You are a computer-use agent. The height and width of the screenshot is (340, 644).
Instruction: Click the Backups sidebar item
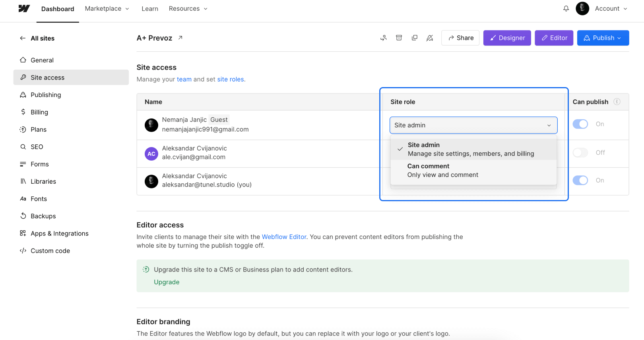(x=71, y=216)
